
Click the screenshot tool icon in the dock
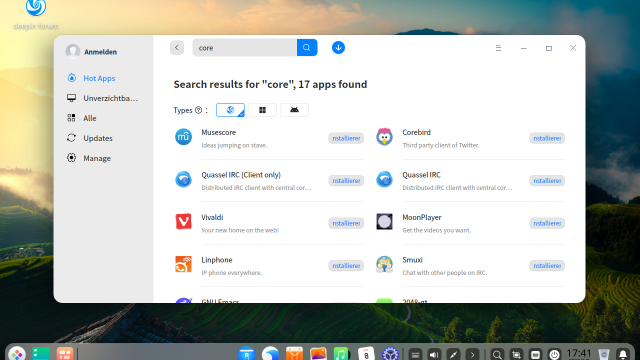tap(516, 355)
